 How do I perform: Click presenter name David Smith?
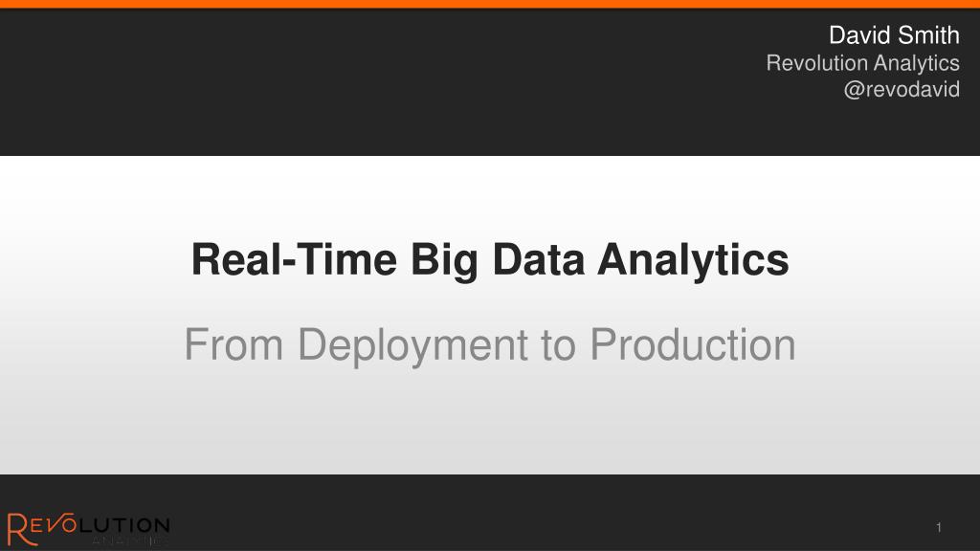[894, 35]
